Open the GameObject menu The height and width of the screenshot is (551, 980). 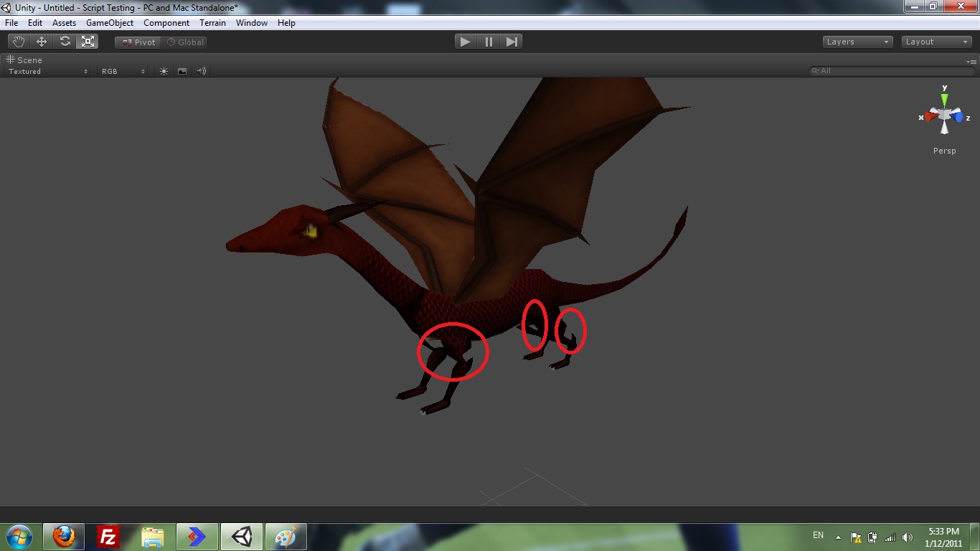109,22
